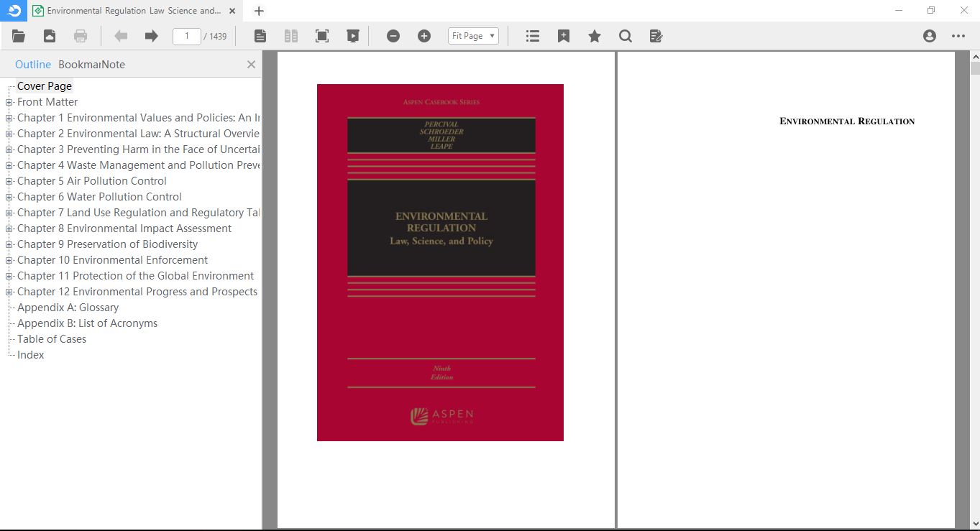Click the scrollbar up arrow
Image resolution: width=980 pixels, height=531 pixels.
point(975,56)
